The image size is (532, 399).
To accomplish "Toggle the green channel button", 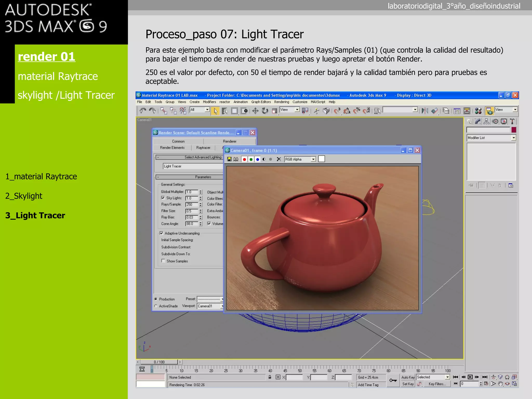I will point(251,159).
